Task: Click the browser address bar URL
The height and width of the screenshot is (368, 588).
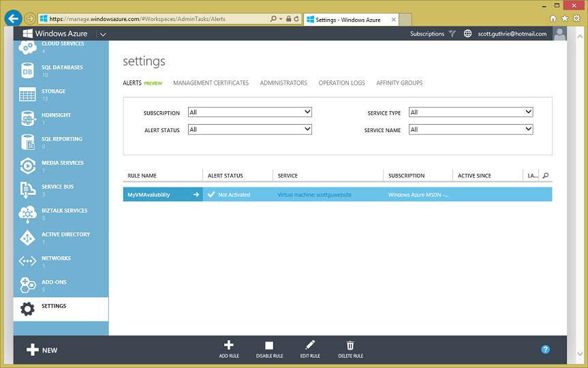Action: [137, 19]
